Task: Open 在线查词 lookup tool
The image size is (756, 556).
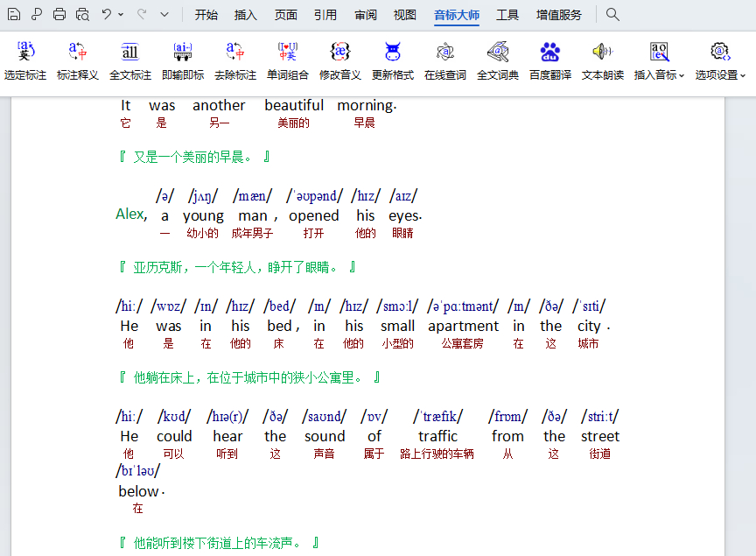Action: [x=445, y=52]
